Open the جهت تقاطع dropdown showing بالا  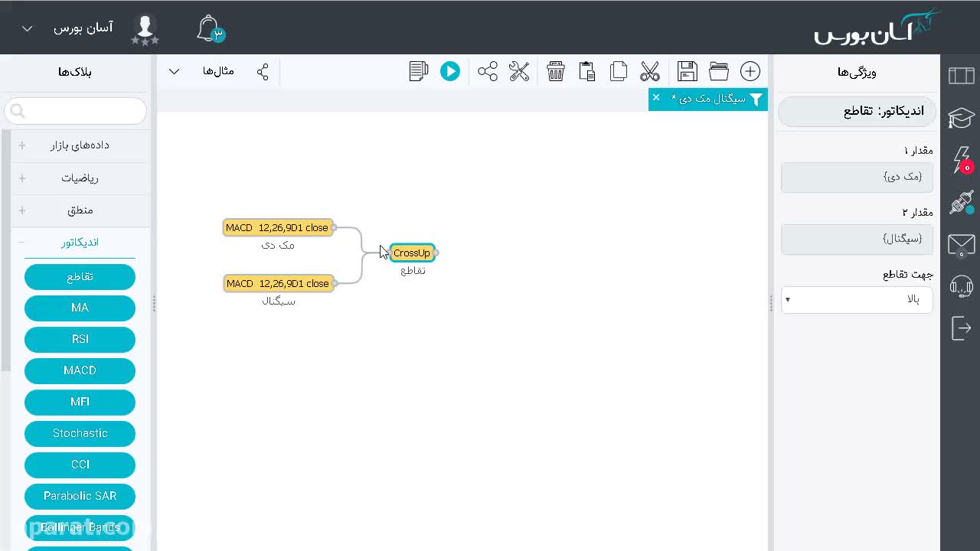point(857,299)
